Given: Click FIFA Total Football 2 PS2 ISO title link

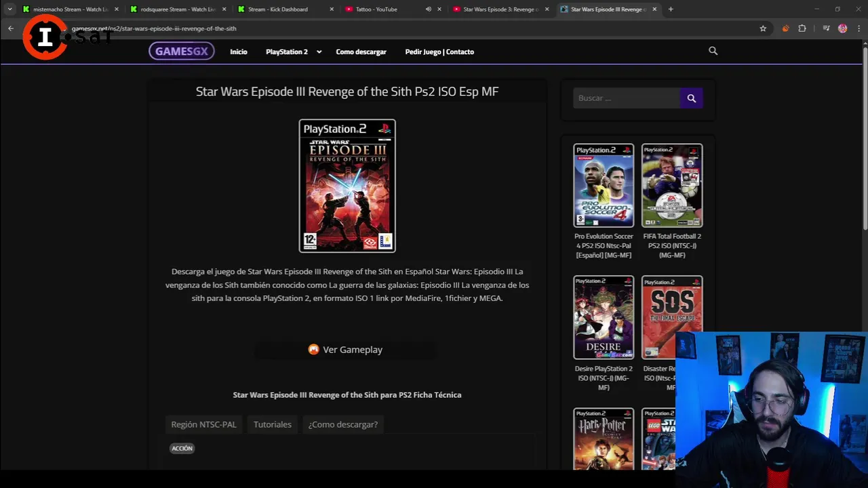Looking at the screenshot, I should [x=672, y=246].
